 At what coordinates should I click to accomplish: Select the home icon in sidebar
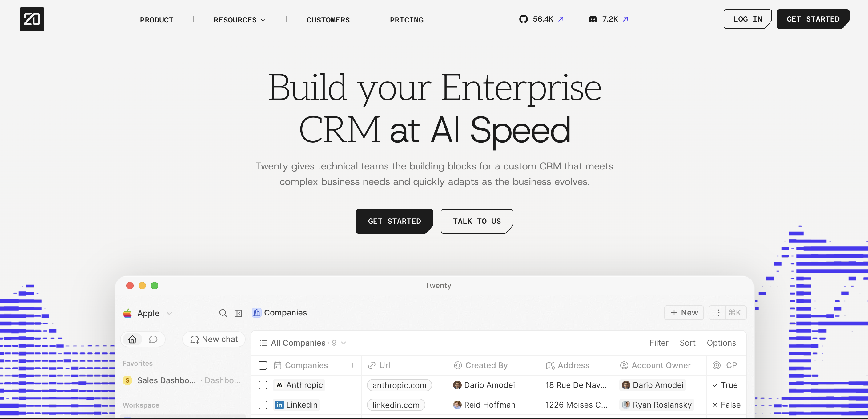(132, 339)
